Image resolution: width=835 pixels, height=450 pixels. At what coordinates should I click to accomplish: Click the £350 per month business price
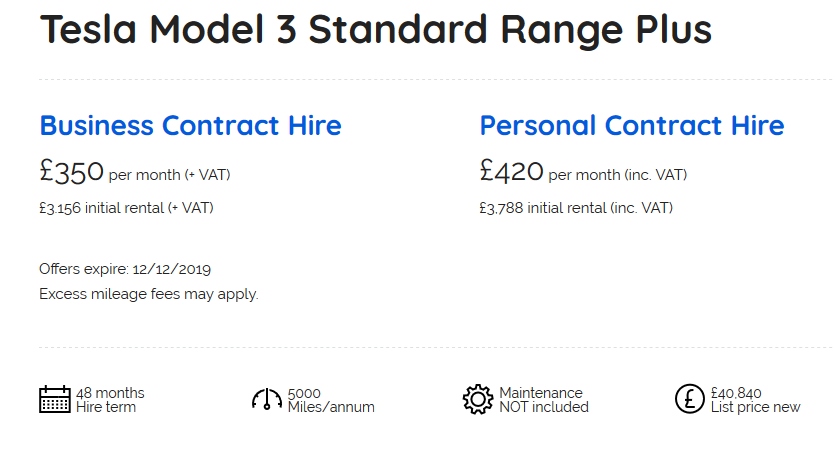point(72,173)
